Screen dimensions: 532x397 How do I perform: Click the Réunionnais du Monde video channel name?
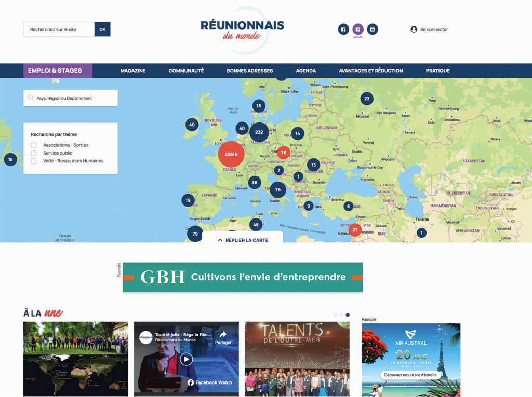pos(176,340)
